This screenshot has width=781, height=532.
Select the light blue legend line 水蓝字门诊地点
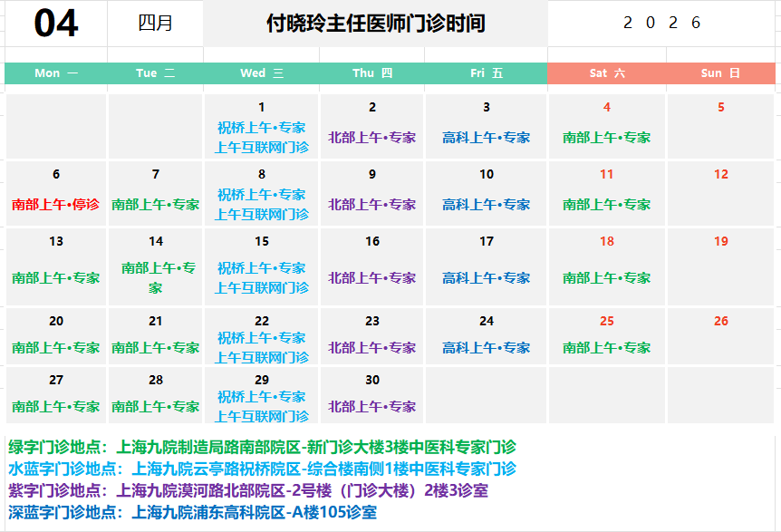(x=262, y=469)
